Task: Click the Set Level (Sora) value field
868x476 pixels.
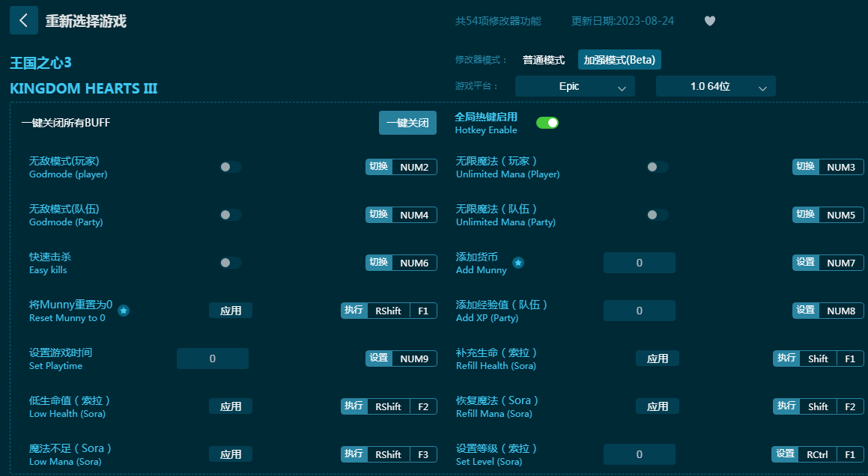Action: click(x=640, y=454)
